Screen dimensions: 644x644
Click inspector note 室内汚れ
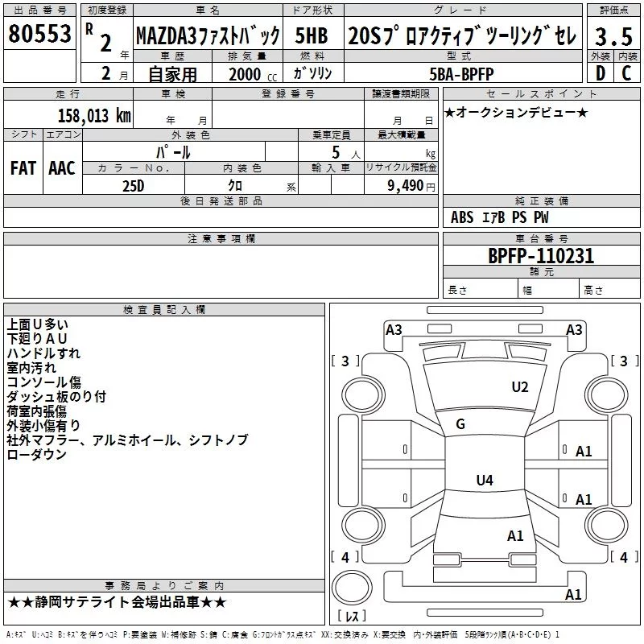(31, 367)
